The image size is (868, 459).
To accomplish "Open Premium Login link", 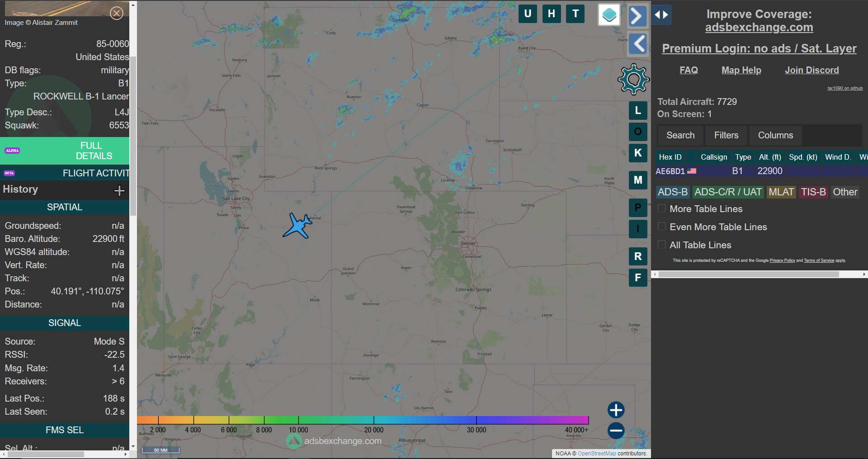I will [x=759, y=48].
